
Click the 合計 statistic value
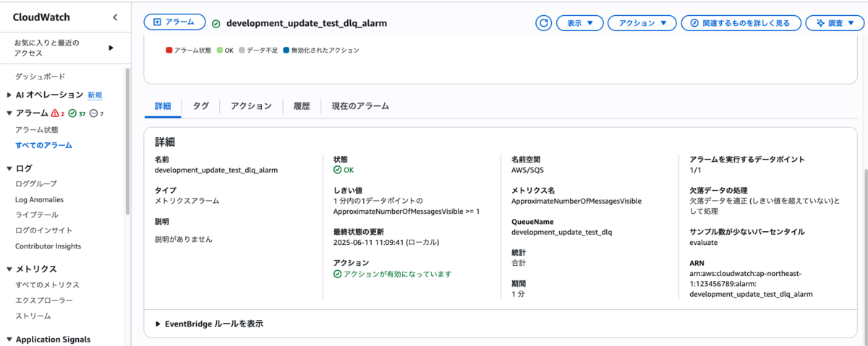[519, 263]
